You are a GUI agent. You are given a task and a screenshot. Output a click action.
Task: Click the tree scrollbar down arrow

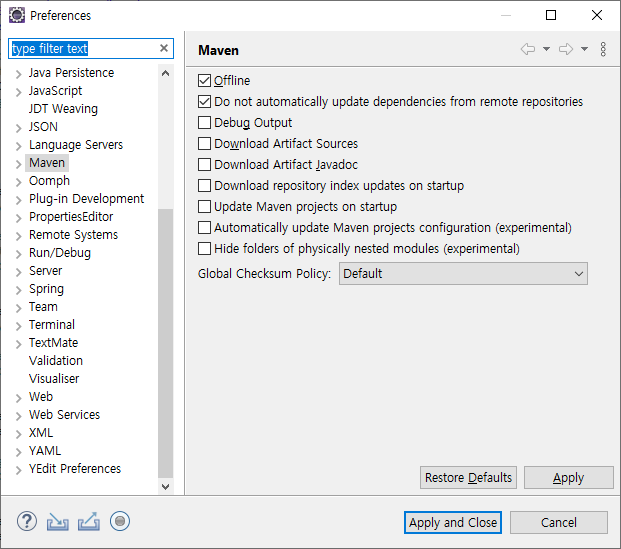pos(166,486)
